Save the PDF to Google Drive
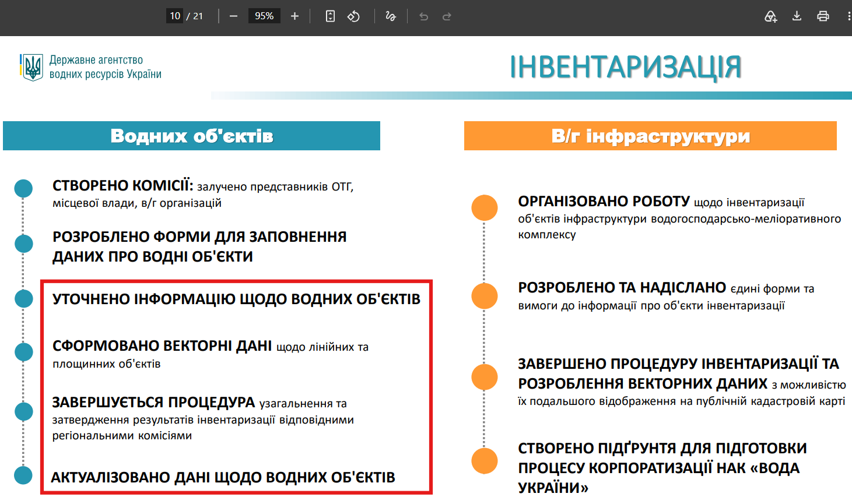The image size is (852, 504). pos(771,16)
